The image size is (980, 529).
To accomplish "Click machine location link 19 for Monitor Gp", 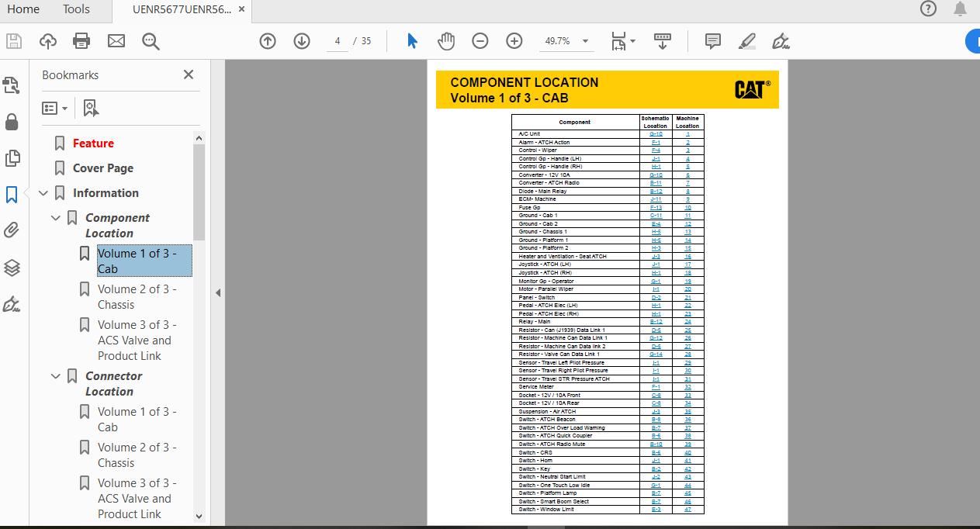I will 687,281.
